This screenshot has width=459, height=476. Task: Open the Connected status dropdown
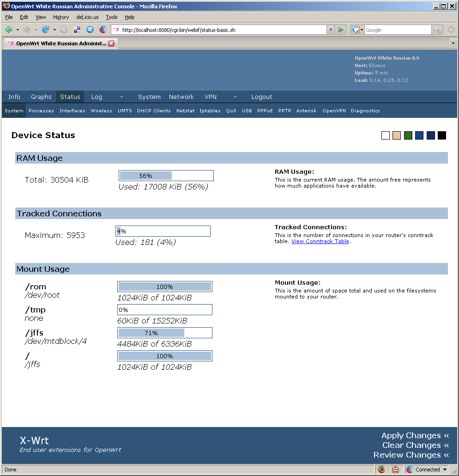click(445, 470)
